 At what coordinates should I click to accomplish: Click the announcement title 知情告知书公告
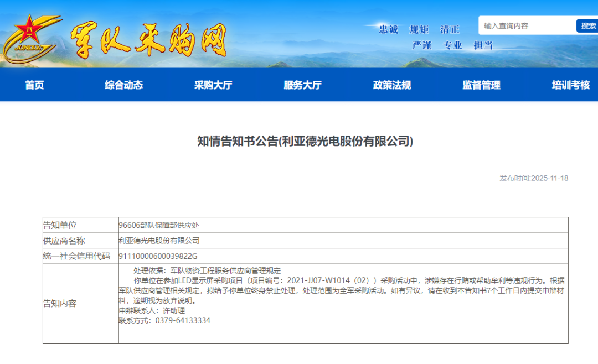(x=299, y=142)
